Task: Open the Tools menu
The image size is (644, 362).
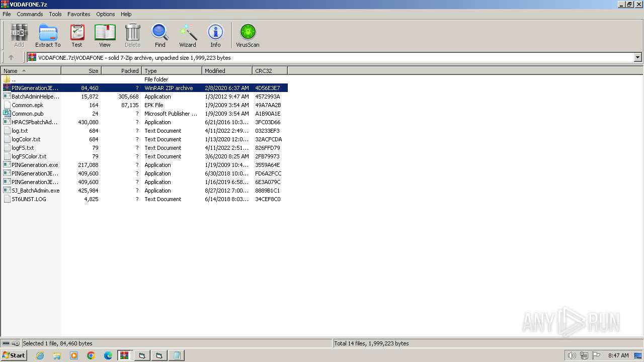Action: [x=55, y=14]
